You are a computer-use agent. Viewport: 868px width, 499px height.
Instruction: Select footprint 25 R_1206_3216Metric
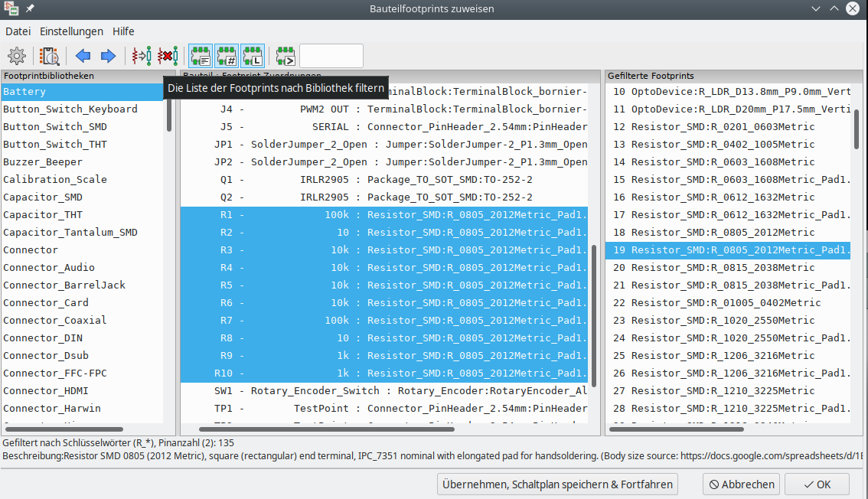[728, 356]
